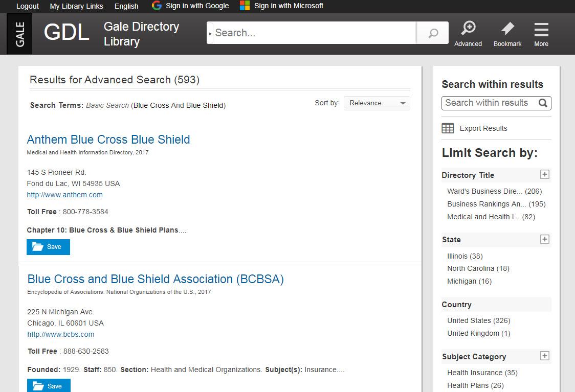Open the English language menu
Viewport: 575px width, 392px height.
pyautogui.click(x=126, y=6)
